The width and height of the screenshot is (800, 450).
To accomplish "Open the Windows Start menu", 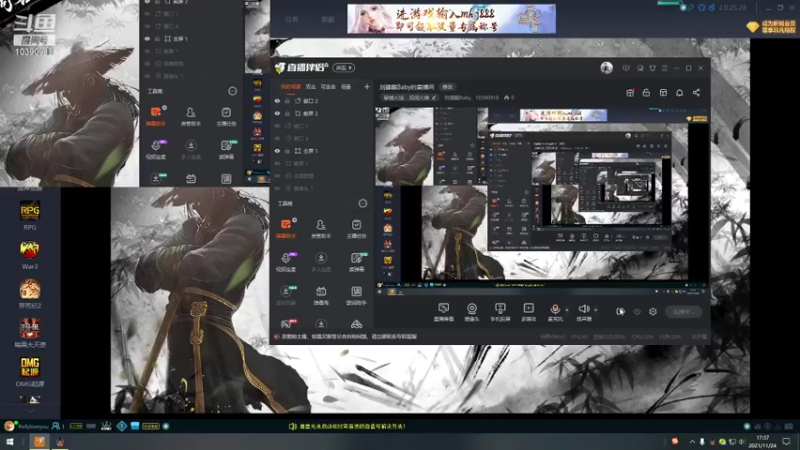I will [x=10, y=441].
